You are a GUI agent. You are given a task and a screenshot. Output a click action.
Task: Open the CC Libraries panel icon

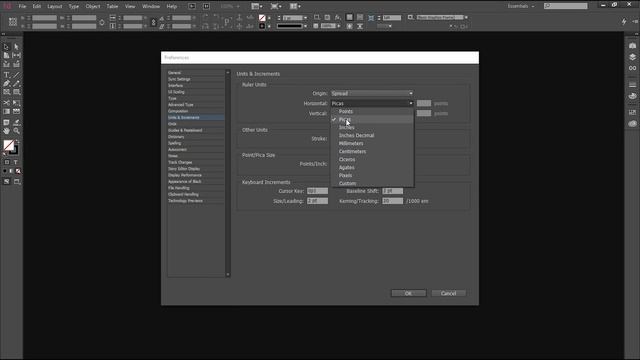[x=632, y=45]
